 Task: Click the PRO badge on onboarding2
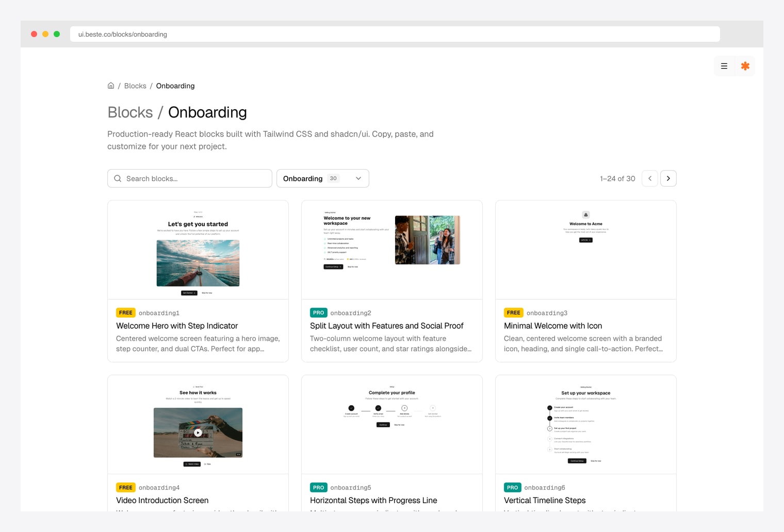pyautogui.click(x=319, y=313)
